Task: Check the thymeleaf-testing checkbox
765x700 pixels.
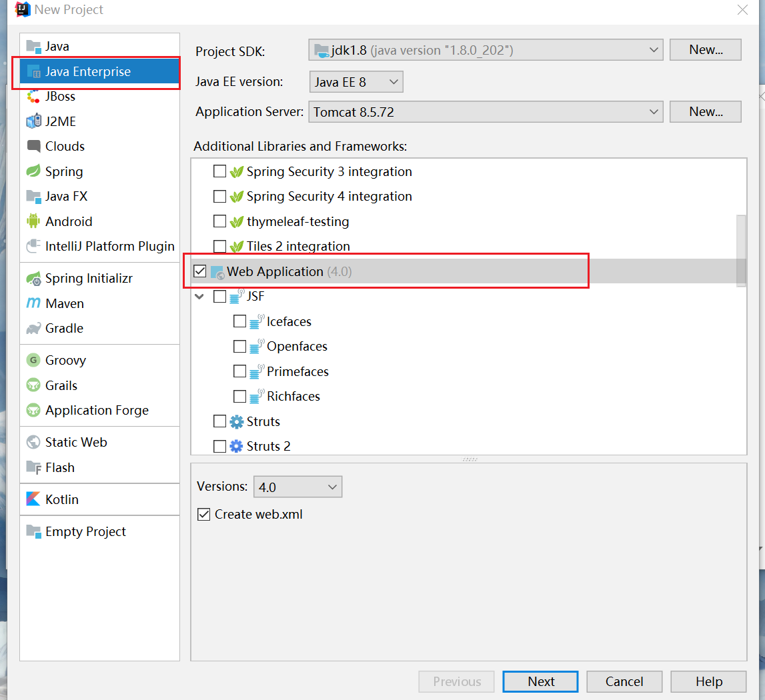Action: [219, 221]
